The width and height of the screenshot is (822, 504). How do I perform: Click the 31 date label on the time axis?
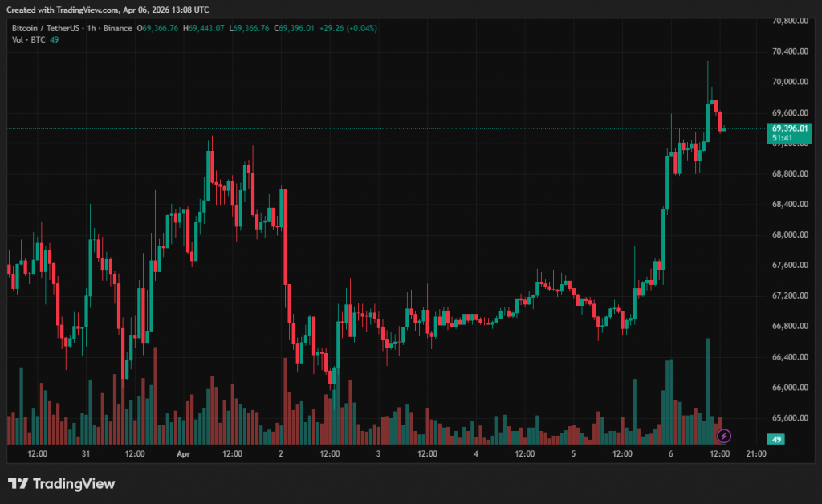[86, 453]
